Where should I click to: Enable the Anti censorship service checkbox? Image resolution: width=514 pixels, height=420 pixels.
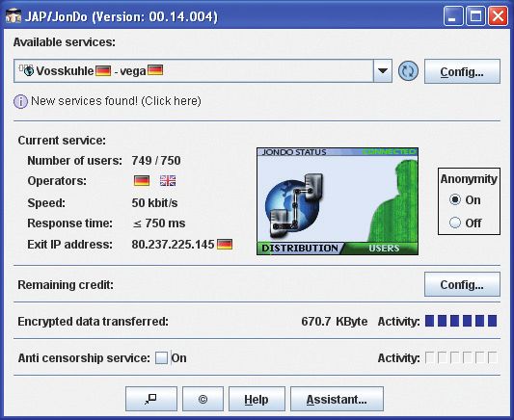pos(161,357)
